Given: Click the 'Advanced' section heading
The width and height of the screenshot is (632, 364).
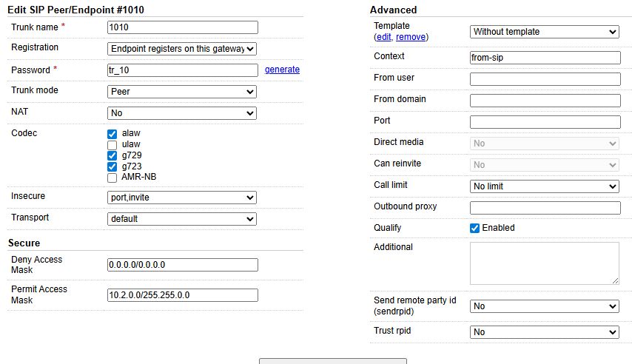Looking at the screenshot, I should point(394,10).
